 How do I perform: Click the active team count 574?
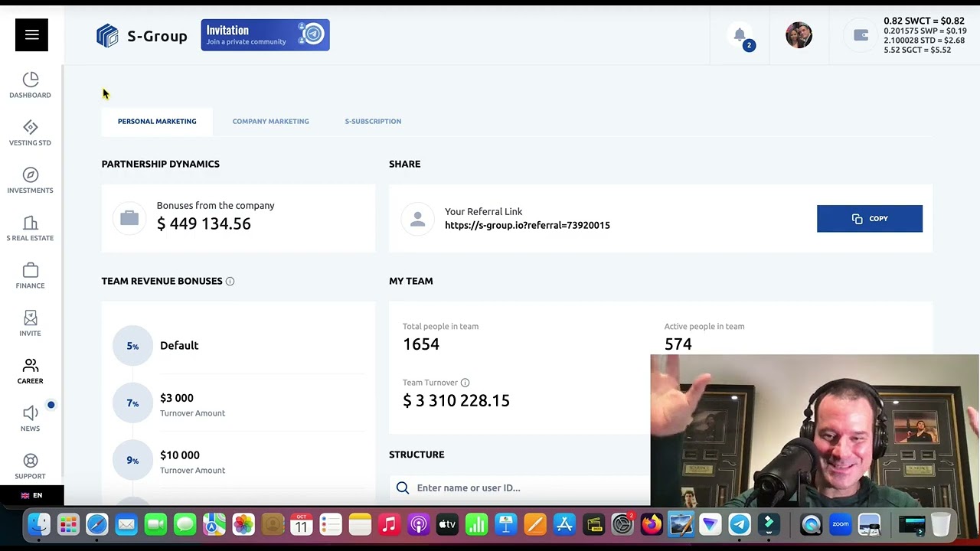point(678,344)
